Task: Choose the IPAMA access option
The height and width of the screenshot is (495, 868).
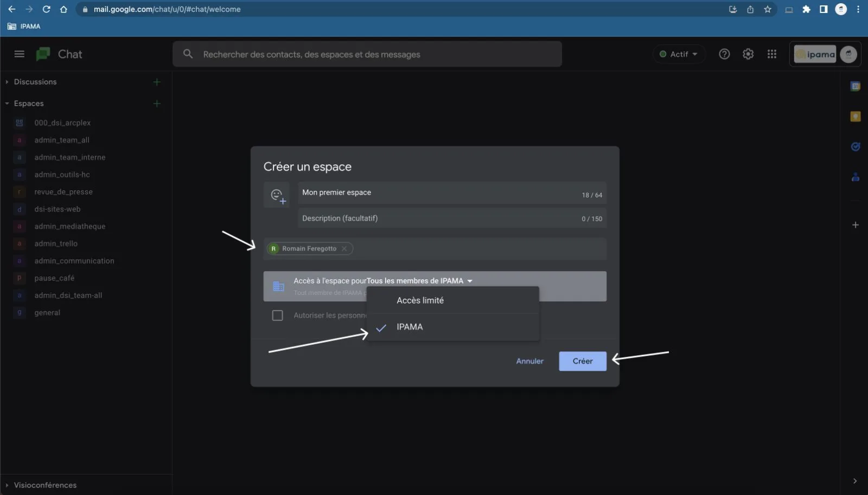Action: 410,327
